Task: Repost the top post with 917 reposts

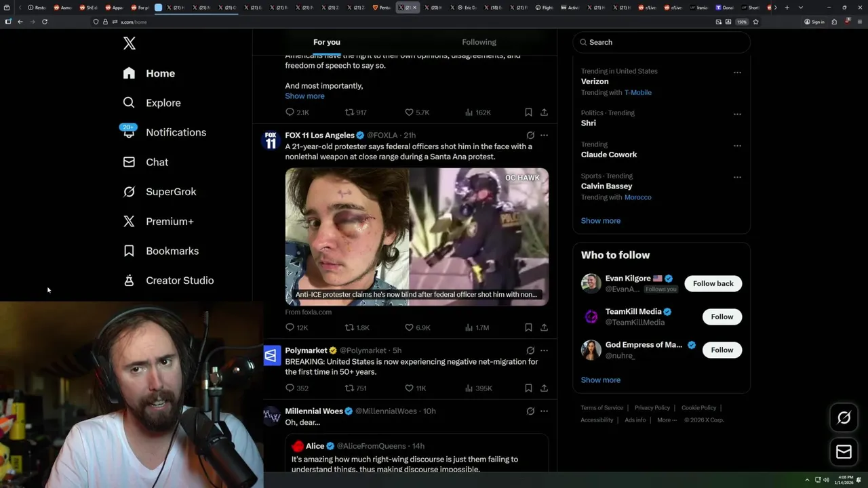Action: (356, 113)
